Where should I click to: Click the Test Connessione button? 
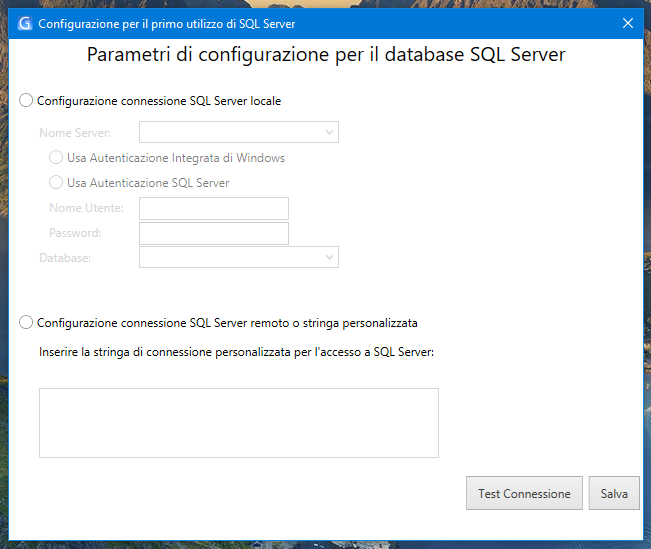pyautogui.click(x=524, y=493)
